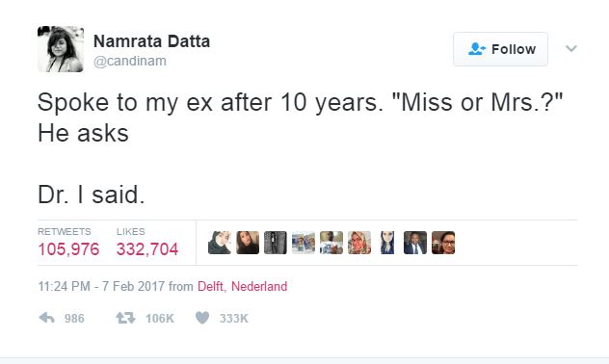Open the last liker avatar with glasses

443,243
